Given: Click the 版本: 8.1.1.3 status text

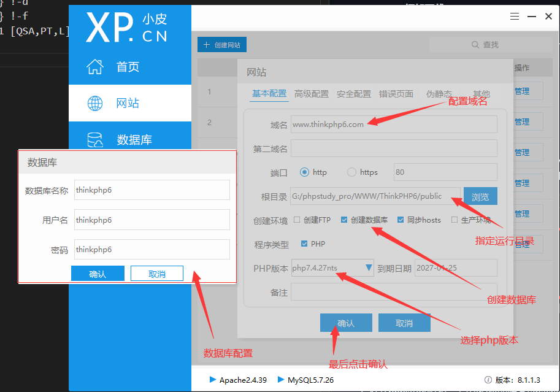Looking at the screenshot, I should 518,380.
